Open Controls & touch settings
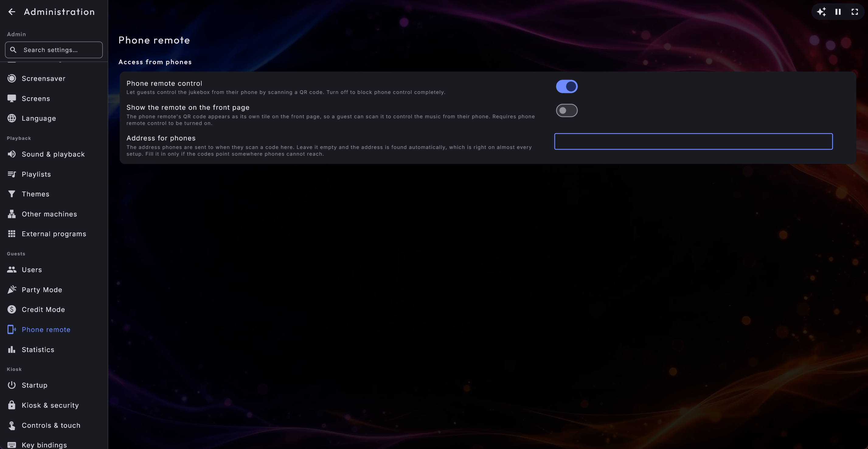This screenshot has width=868, height=449. click(x=54, y=425)
